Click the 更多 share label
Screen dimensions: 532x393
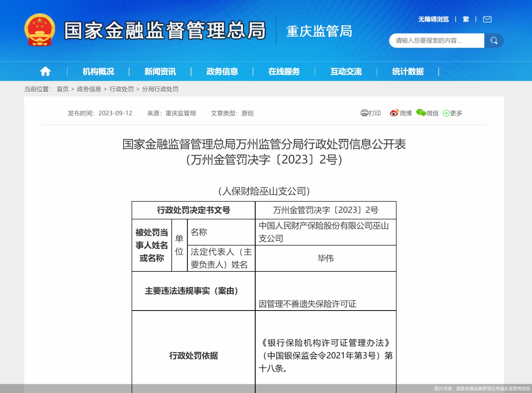pos(456,113)
